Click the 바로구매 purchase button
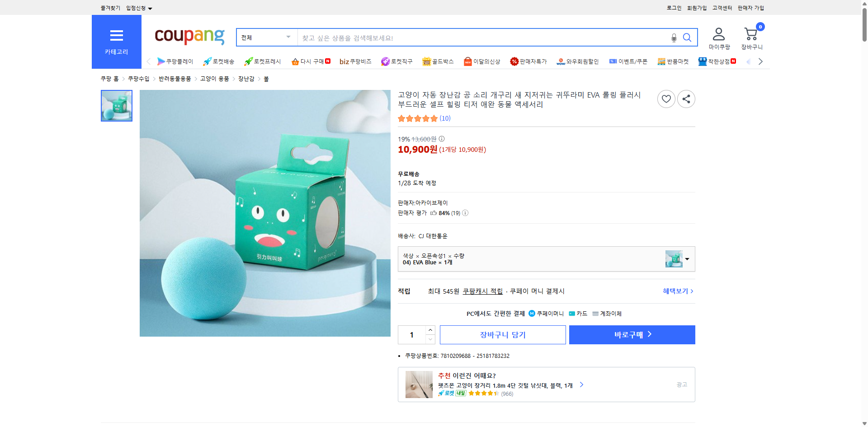 (632, 334)
